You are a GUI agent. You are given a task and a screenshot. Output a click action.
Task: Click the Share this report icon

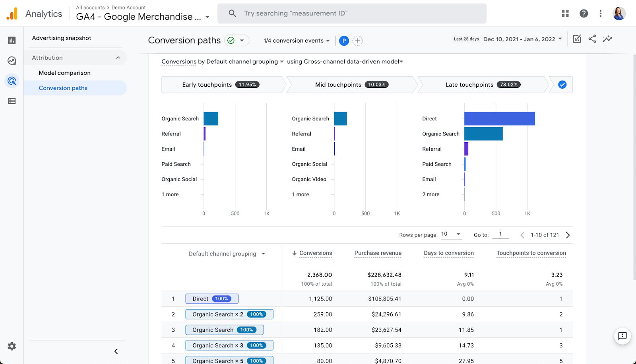point(592,39)
